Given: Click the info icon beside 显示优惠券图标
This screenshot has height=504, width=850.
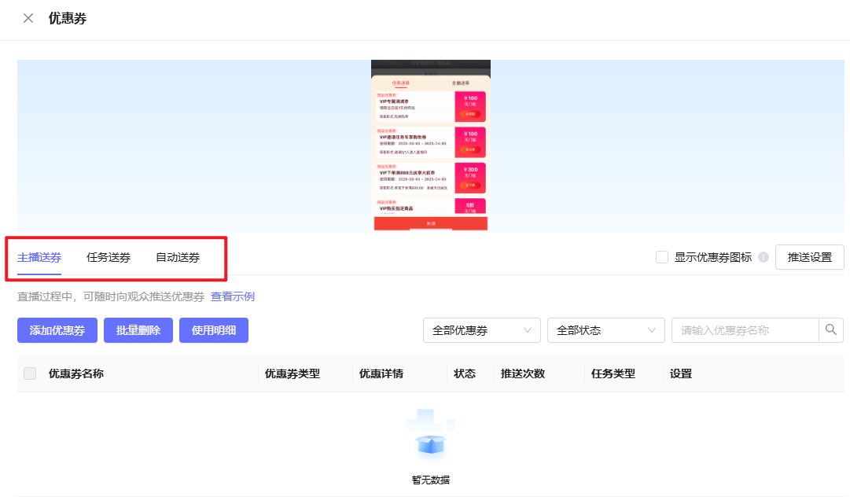Looking at the screenshot, I should pos(763,257).
